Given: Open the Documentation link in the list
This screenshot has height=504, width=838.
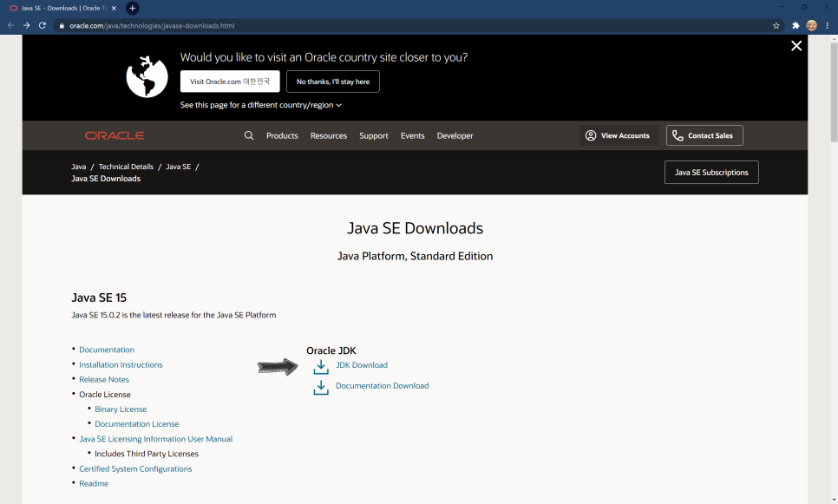Looking at the screenshot, I should tap(107, 350).
